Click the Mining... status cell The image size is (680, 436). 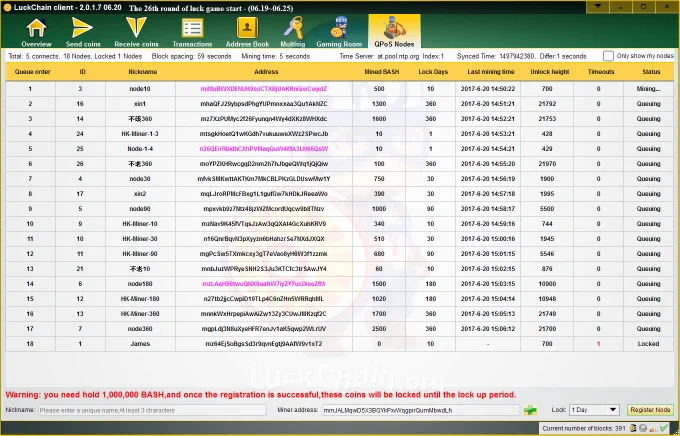(648, 89)
